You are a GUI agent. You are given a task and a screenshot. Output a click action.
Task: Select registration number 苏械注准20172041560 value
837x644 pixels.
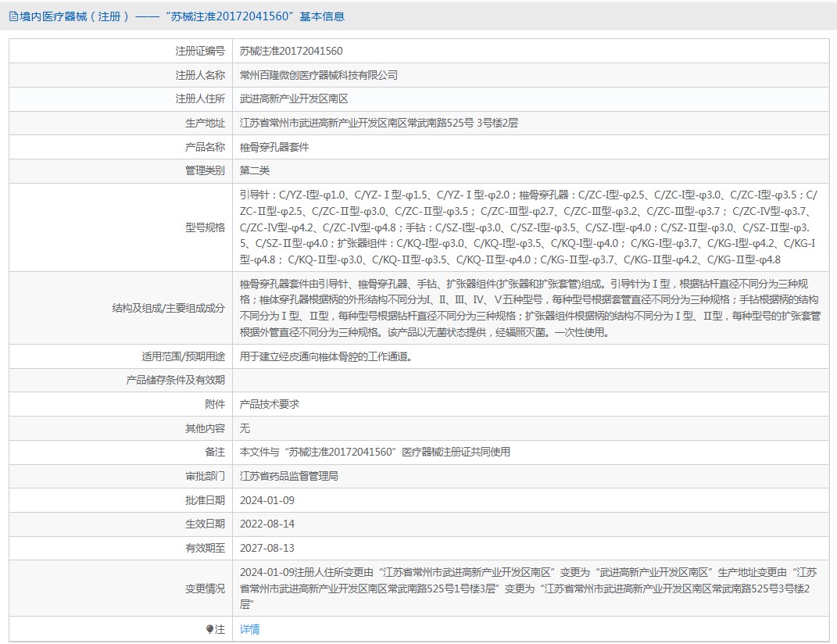(291, 52)
